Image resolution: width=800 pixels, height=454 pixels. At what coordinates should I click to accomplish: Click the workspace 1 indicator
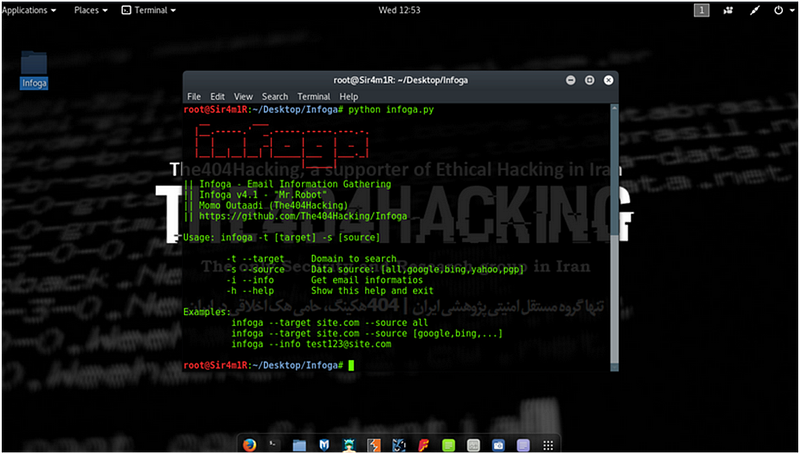click(x=702, y=10)
